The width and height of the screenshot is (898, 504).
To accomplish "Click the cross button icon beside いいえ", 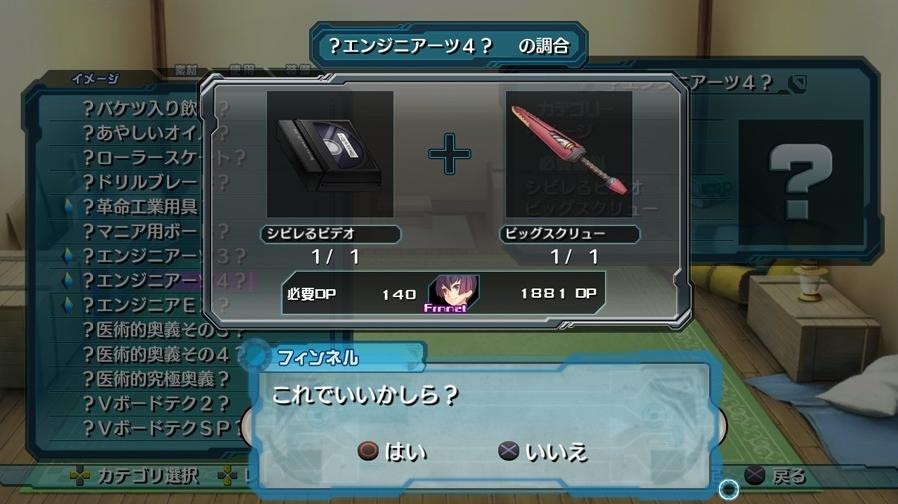I will point(508,451).
